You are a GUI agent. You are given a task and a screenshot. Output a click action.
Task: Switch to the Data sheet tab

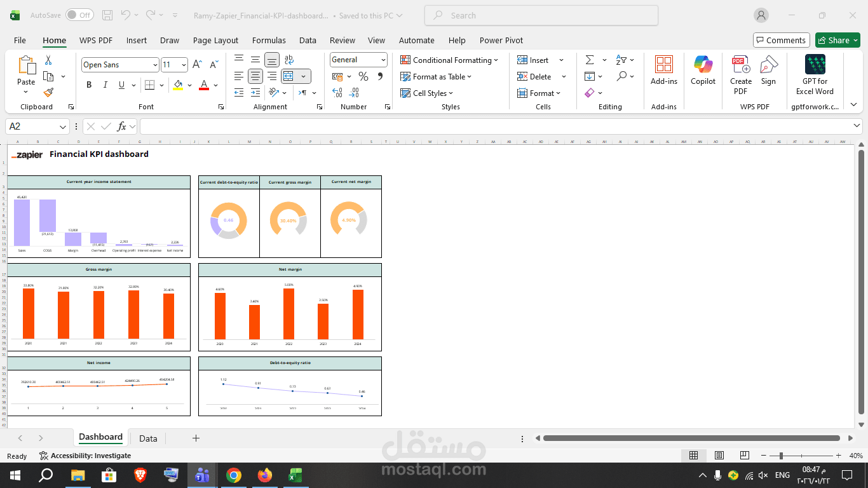click(x=148, y=438)
